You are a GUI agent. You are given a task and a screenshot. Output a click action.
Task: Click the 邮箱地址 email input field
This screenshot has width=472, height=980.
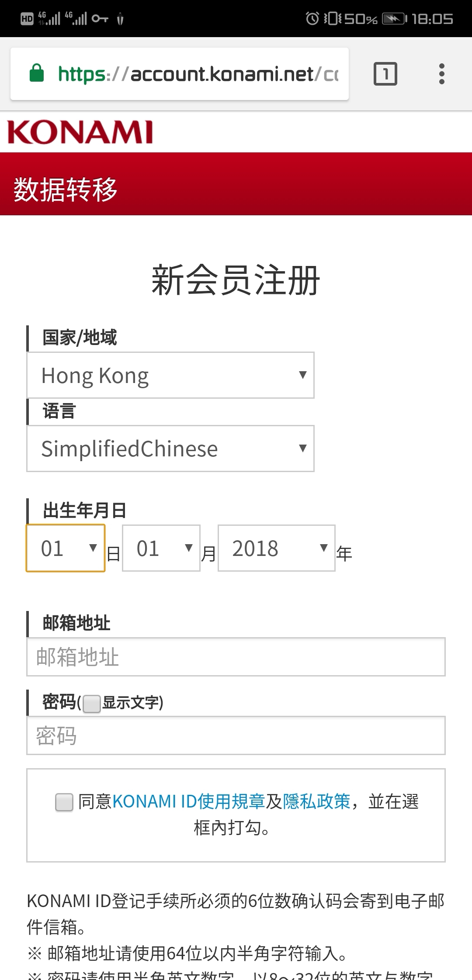236,657
